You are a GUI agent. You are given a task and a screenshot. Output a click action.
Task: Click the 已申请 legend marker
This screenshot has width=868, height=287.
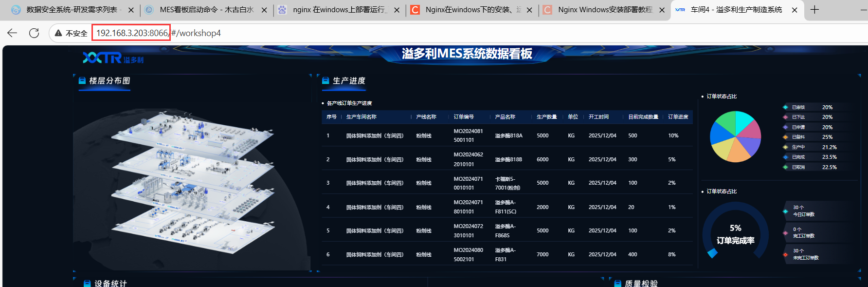785,127
